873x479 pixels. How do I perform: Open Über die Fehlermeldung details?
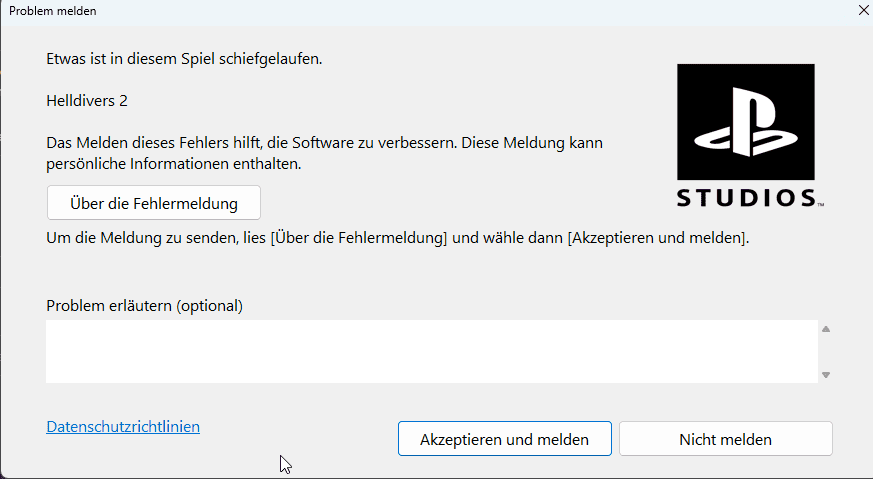pyautogui.click(x=154, y=203)
